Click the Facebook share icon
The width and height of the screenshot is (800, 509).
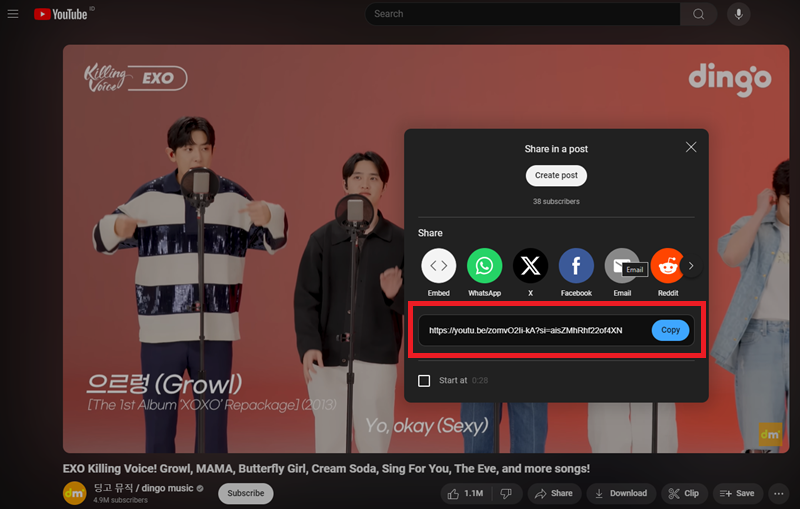tap(576, 266)
